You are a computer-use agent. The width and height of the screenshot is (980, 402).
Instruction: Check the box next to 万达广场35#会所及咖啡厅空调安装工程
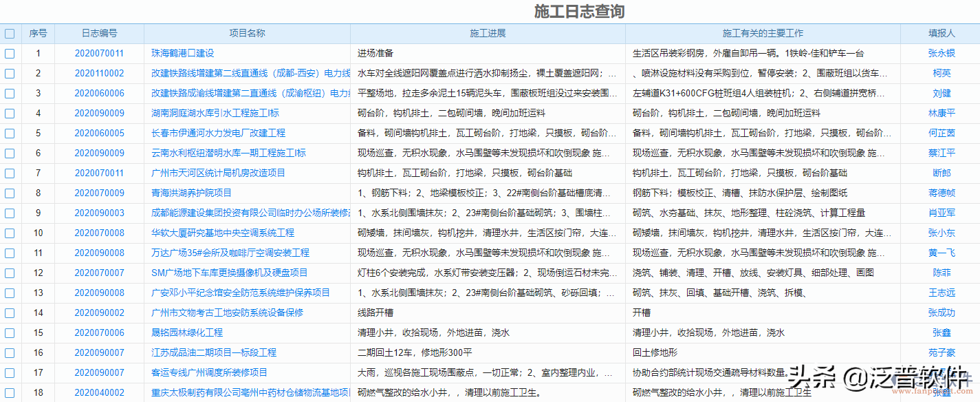click(x=10, y=253)
